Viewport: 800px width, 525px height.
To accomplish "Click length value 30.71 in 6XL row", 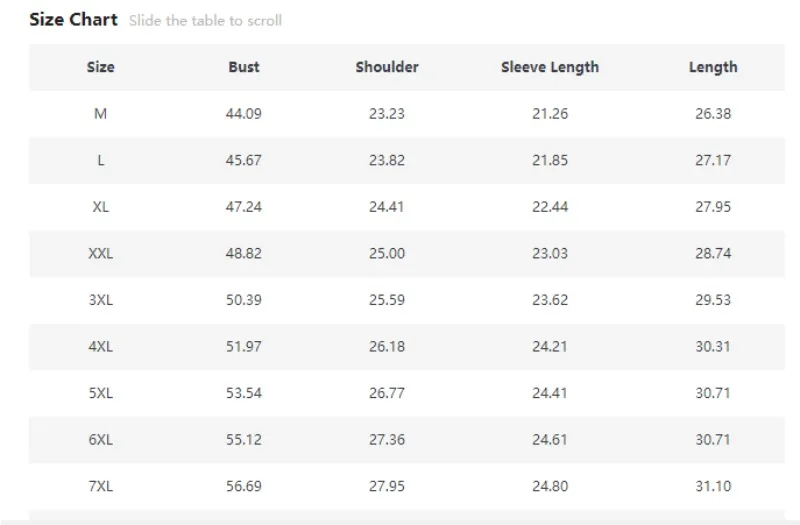I will click(x=713, y=440).
